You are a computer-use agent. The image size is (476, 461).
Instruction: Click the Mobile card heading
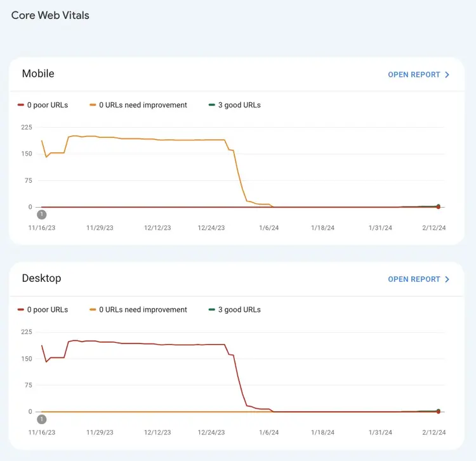coord(38,74)
